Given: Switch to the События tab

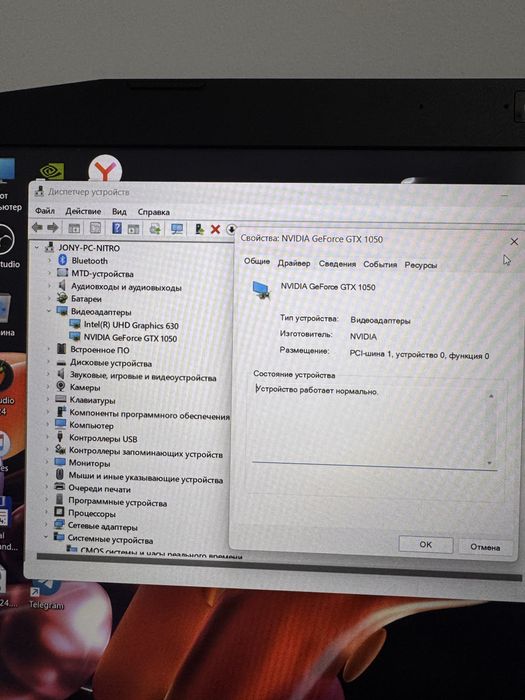Looking at the screenshot, I should pyautogui.click(x=380, y=264).
